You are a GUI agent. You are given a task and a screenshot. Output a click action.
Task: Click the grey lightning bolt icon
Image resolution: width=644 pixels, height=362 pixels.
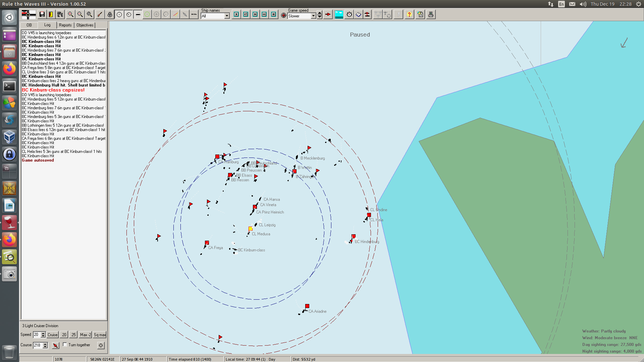(398, 14)
